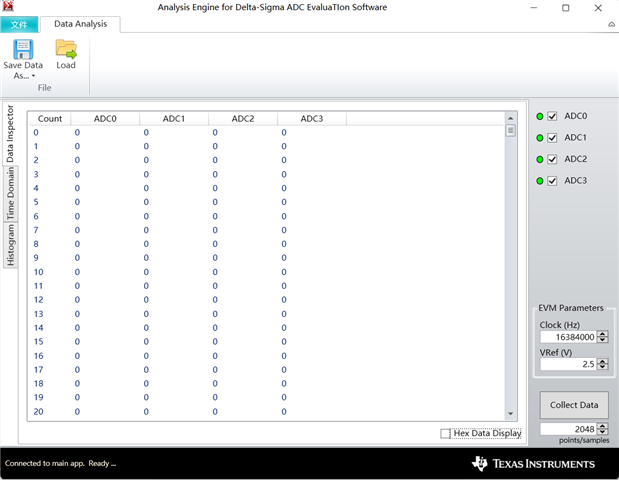Click the Load folder icon
Image resolution: width=619 pixels, height=480 pixels.
coord(66,49)
